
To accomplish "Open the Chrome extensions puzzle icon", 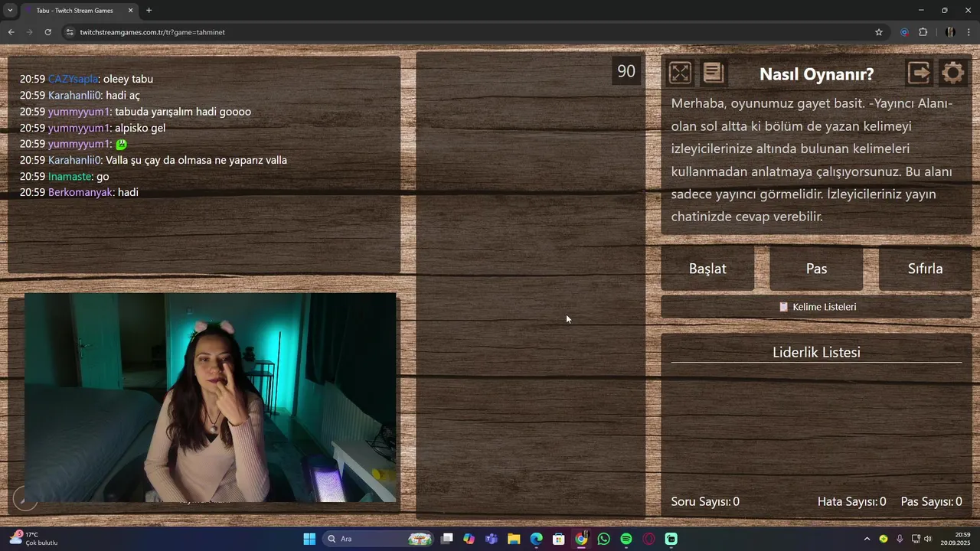I will (x=923, y=32).
